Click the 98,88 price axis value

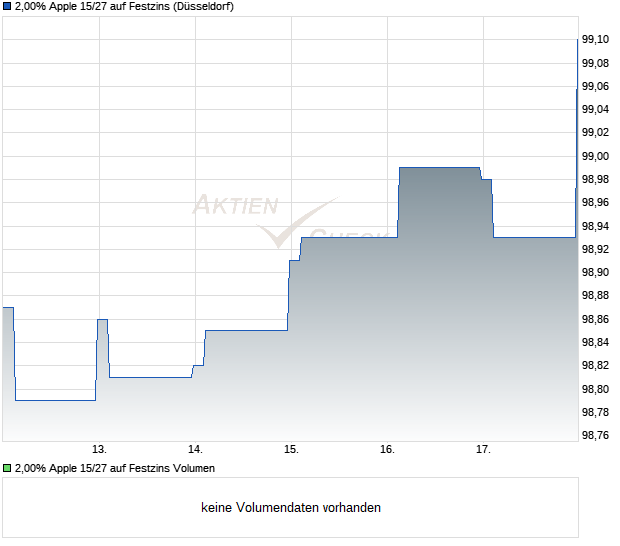click(595, 295)
